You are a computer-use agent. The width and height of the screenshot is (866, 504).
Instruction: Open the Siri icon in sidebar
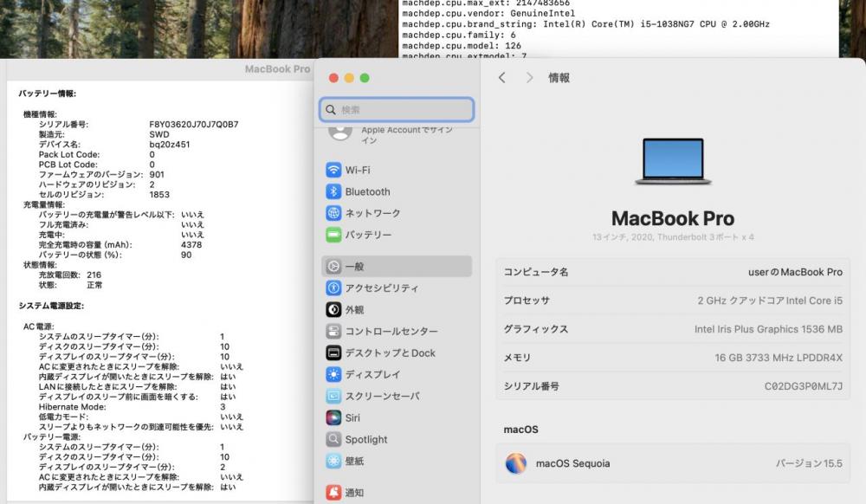(x=333, y=418)
